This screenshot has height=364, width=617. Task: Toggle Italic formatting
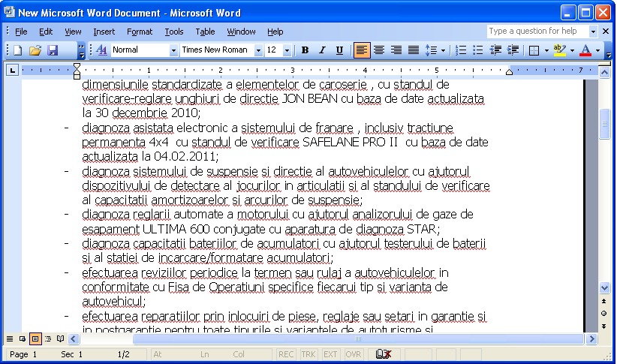322,50
